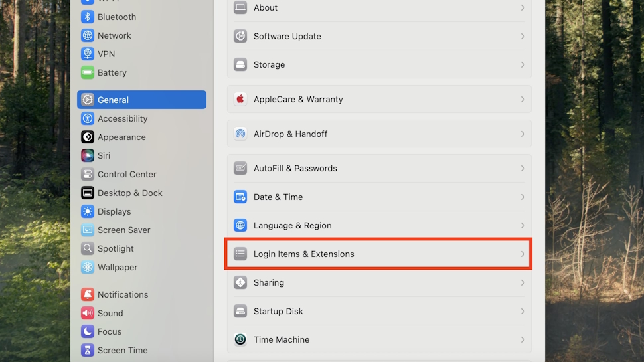Click the Sharing icon
This screenshot has height=362, width=644.
240,282
